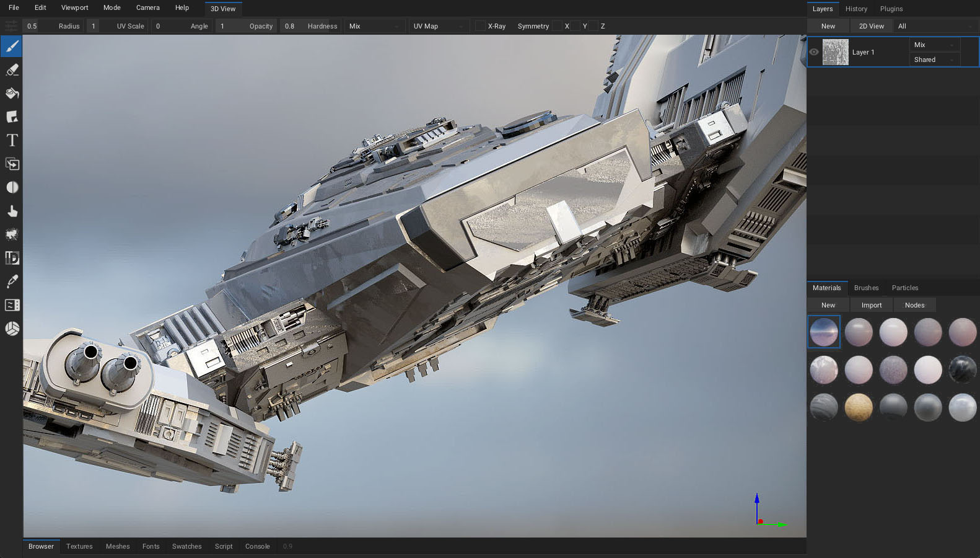Select the Eraser tool
The height and width of the screenshot is (558, 980).
12,70
